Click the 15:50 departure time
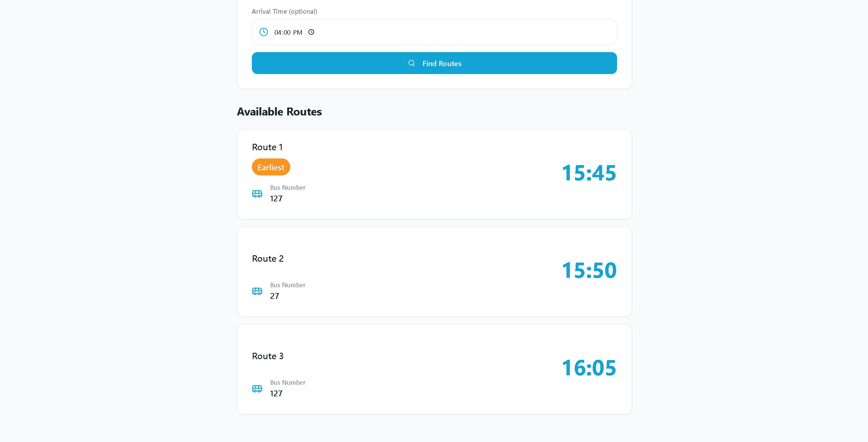 click(589, 270)
